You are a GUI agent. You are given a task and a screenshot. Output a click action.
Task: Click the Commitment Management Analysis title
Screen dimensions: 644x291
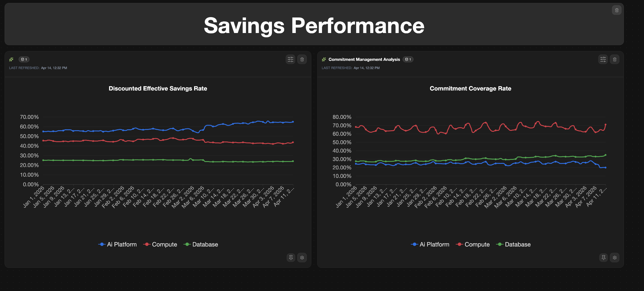click(364, 59)
